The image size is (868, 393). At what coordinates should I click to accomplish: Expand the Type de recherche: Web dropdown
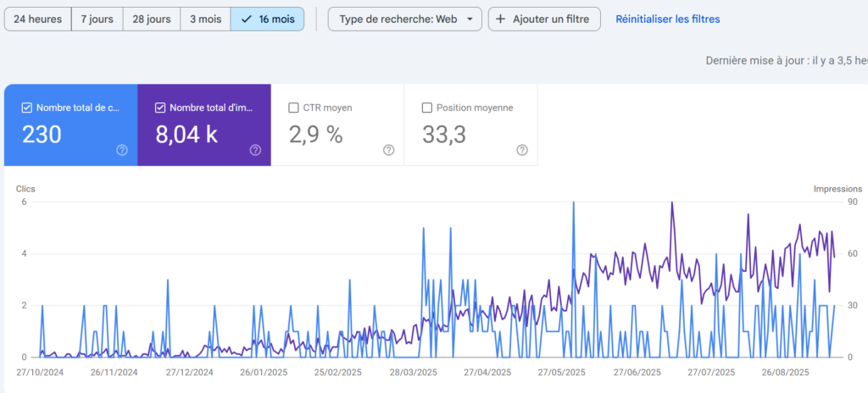pos(404,19)
